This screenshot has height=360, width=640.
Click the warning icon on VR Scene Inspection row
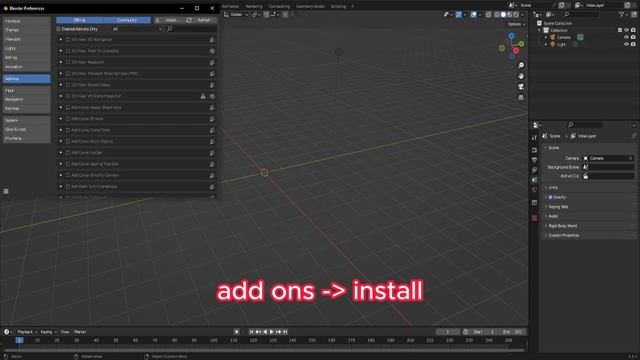coord(203,96)
